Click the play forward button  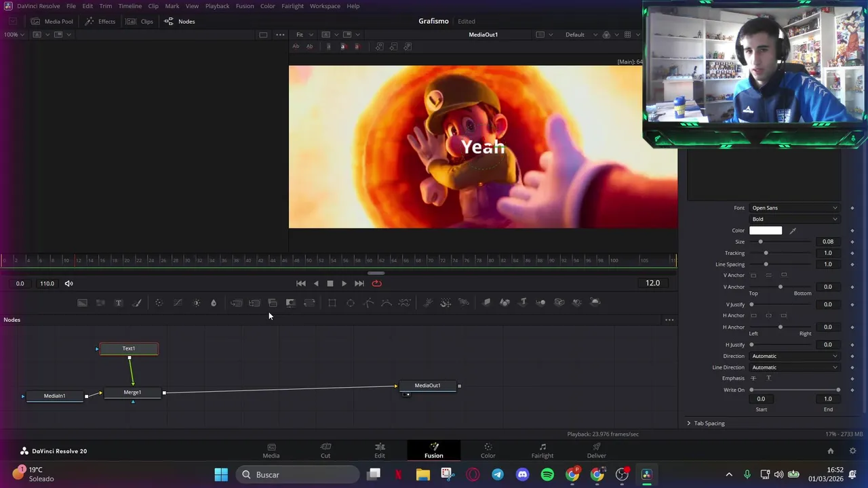[x=344, y=283]
